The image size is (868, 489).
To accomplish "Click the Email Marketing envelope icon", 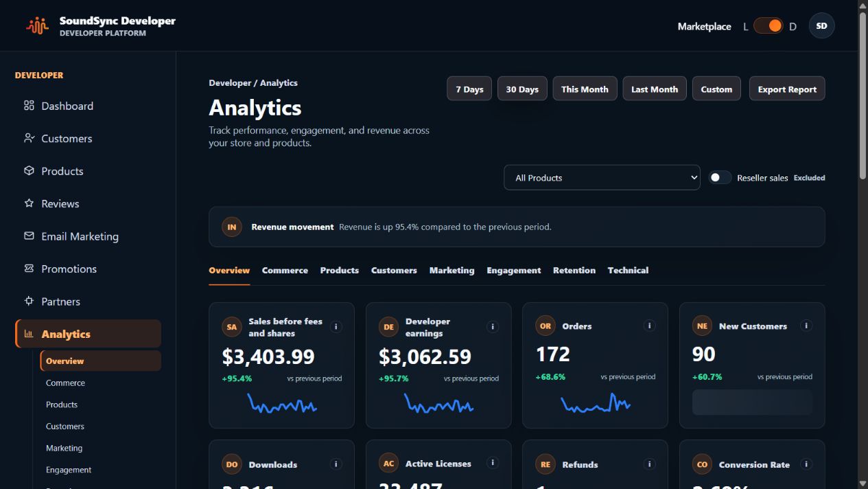I will coord(29,236).
